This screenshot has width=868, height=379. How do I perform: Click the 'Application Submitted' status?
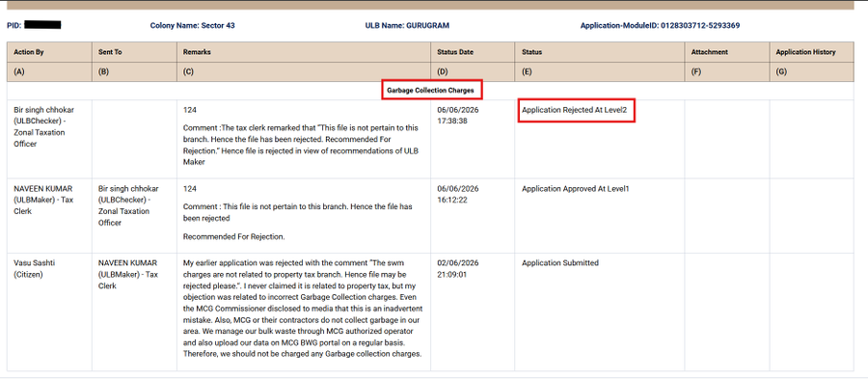coord(559,263)
